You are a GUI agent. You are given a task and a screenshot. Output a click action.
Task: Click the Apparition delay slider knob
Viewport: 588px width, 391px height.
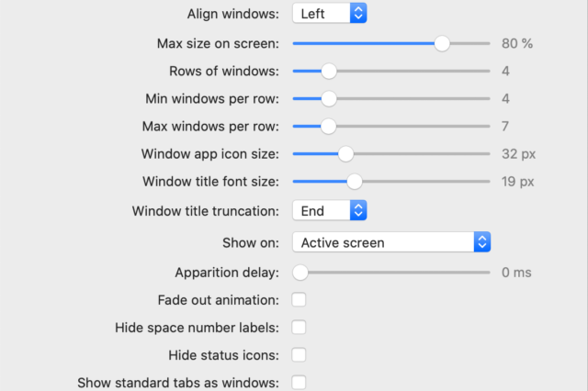click(x=300, y=272)
